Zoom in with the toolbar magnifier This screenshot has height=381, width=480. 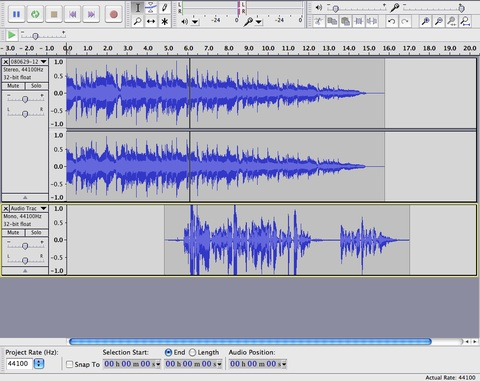coord(425,21)
